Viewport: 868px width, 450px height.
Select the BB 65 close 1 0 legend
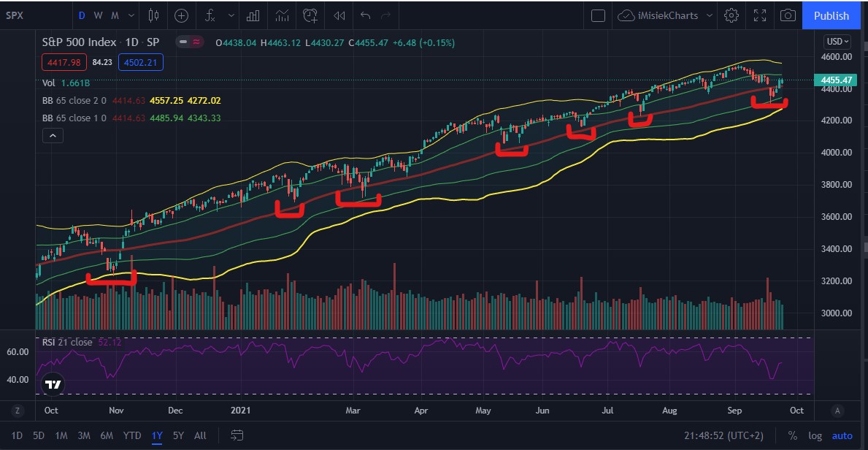coord(132,118)
